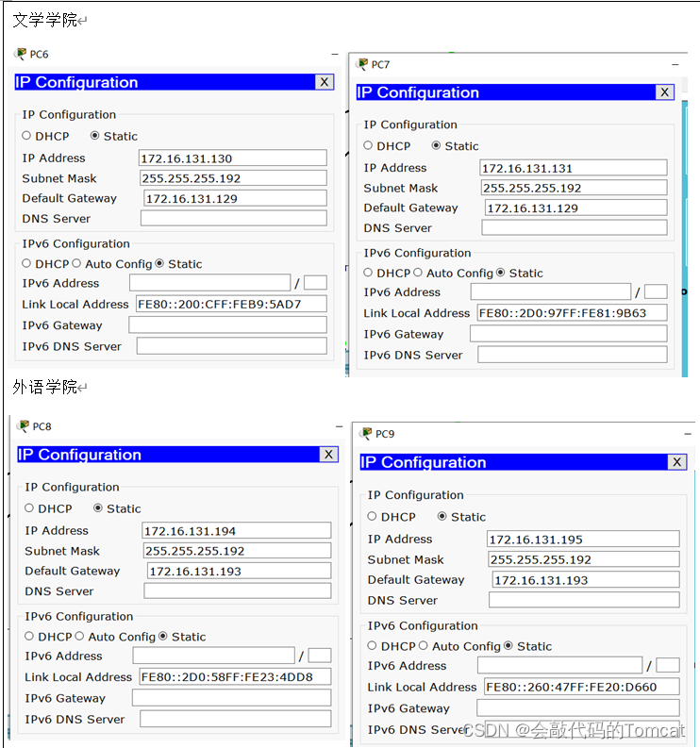The width and height of the screenshot is (700, 748).
Task: Minimize the PC6 window
Action: tap(335, 55)
